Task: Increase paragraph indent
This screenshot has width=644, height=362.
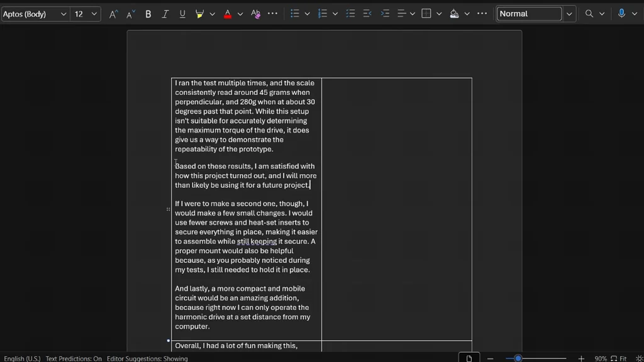Action: [385, 14]
